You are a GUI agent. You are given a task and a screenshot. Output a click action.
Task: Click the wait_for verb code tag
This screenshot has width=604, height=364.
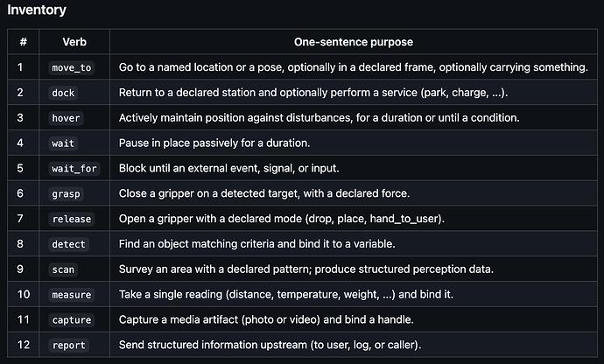coord(74,168)
